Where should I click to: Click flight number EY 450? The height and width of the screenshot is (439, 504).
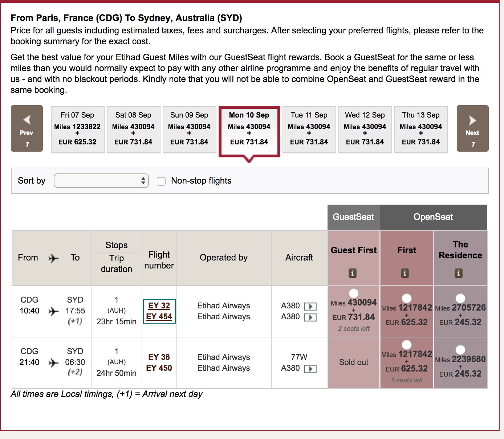click(x=159, y=368)
